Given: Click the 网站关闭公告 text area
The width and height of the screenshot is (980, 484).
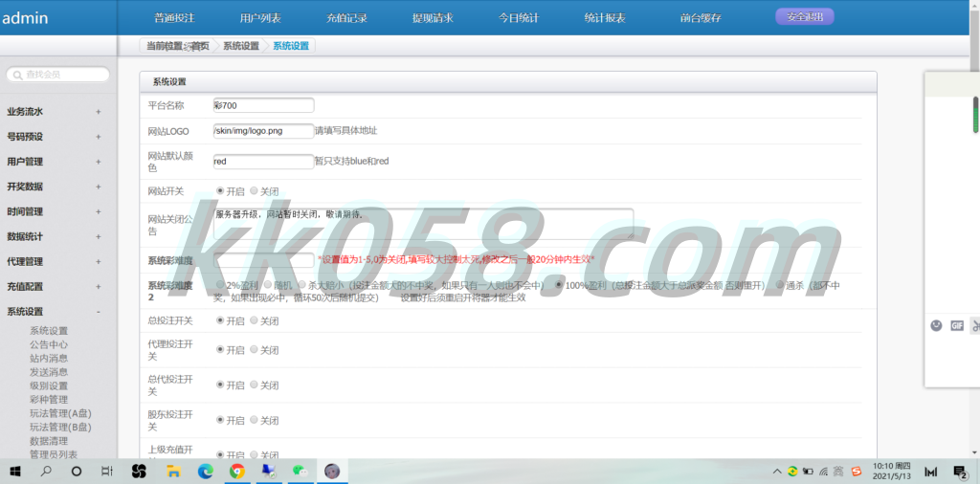Looking at the screenshot, I should 423,224.
